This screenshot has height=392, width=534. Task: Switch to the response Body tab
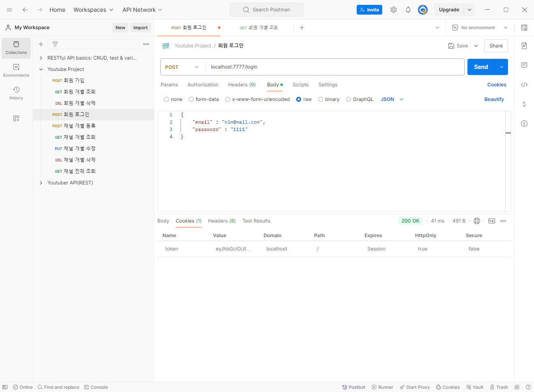[163, 221]
